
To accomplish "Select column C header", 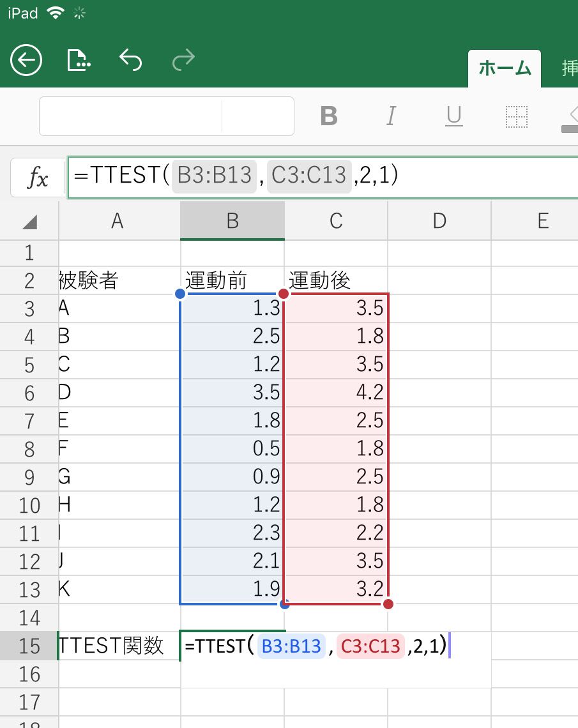I will [336, 221].
